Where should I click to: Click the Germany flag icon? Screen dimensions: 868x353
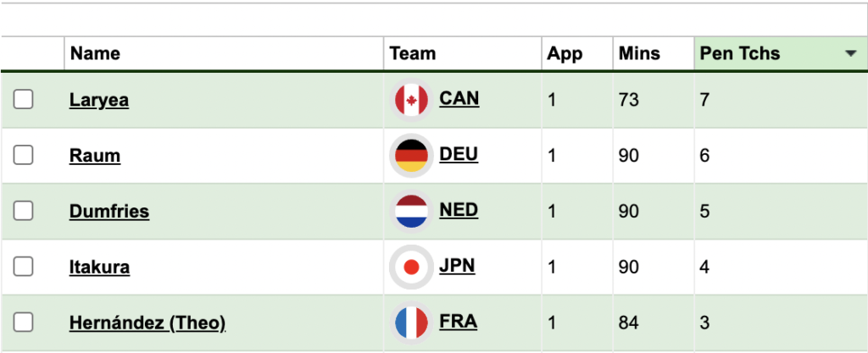[x=411, y=156]
